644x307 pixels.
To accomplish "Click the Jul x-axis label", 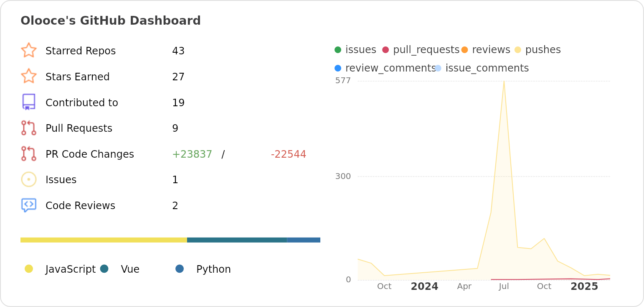I will 504,287.
